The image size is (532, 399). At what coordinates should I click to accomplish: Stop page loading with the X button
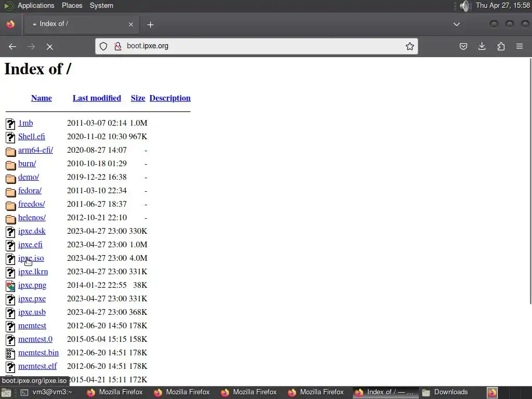50,47
